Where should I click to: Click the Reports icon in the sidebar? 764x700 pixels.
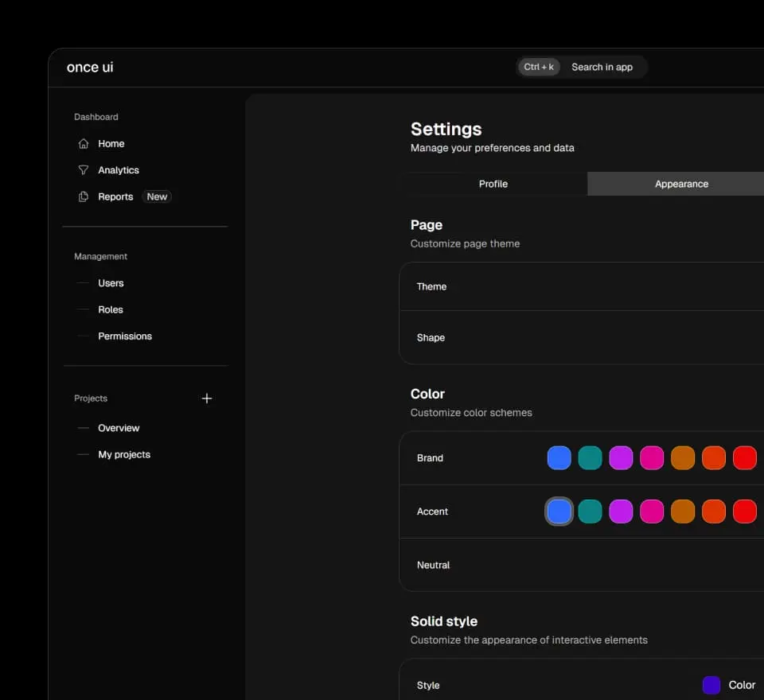(83, 196)
